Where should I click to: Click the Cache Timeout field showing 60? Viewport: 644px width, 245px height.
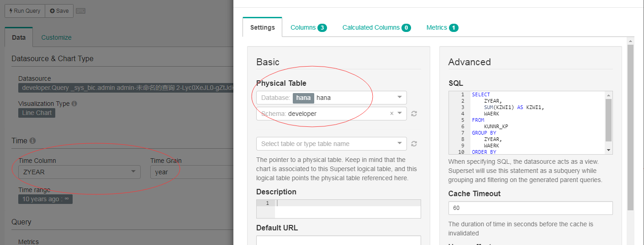click(530, 208)
